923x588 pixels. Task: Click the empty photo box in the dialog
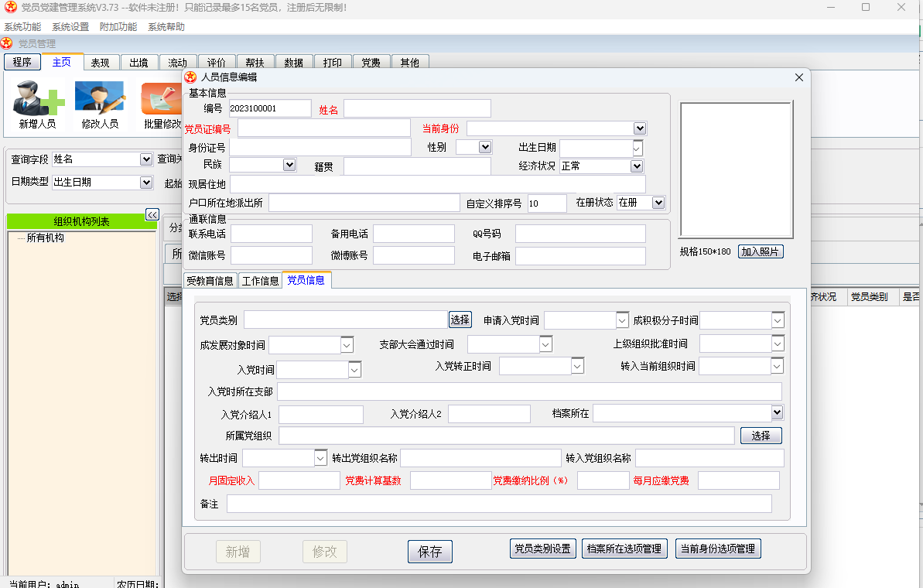pyautogui.click(x=737, y=169)
